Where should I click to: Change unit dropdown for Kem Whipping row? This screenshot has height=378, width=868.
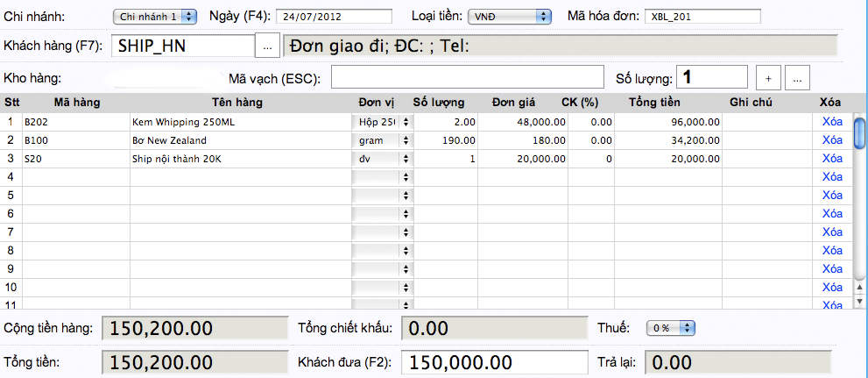[x=382, y=122]
